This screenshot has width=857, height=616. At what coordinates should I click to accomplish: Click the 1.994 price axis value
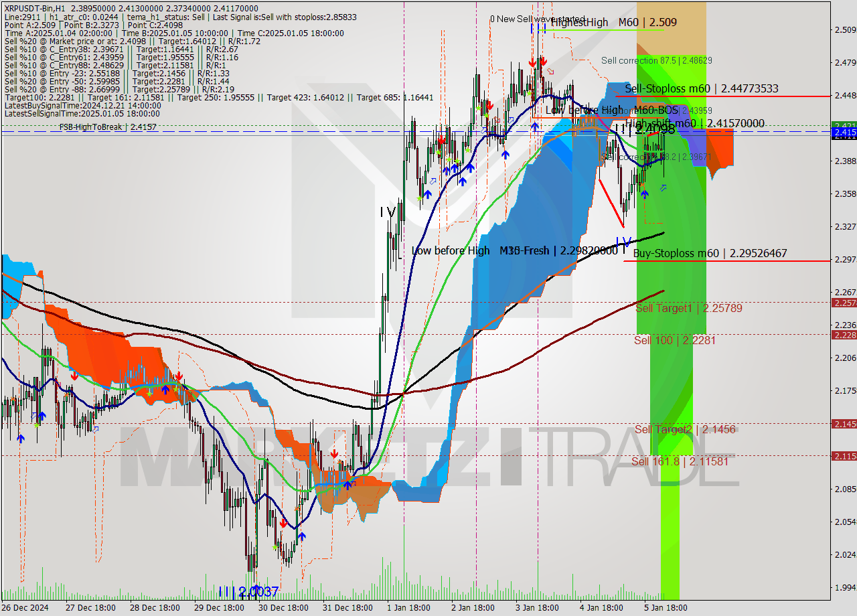(845, 587)
